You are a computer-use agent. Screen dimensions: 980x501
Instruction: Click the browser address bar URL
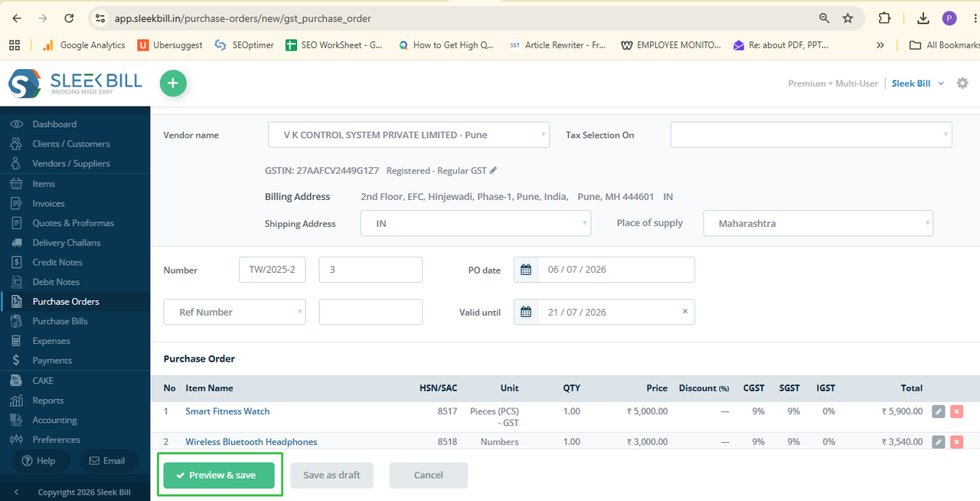[x=243, y=18]
